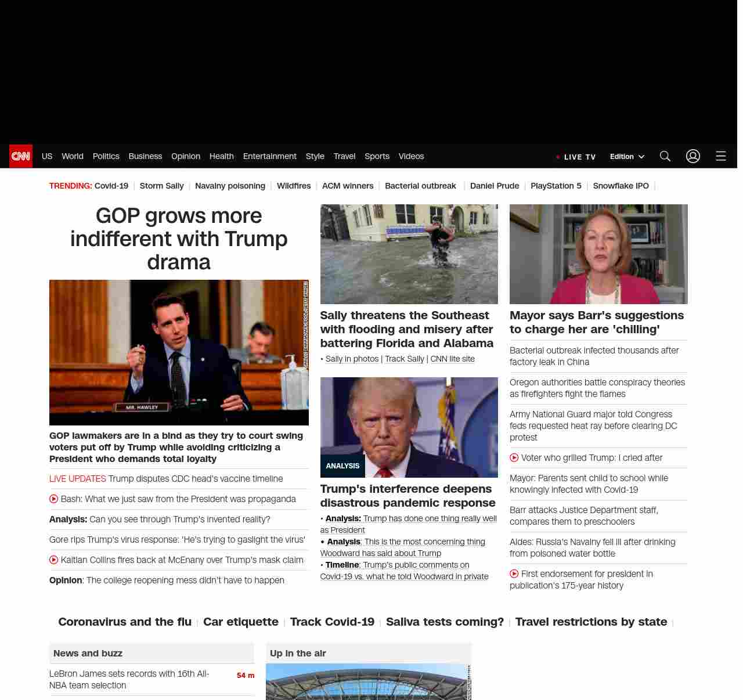Open the PlayStation 5 trending topic

556,186
